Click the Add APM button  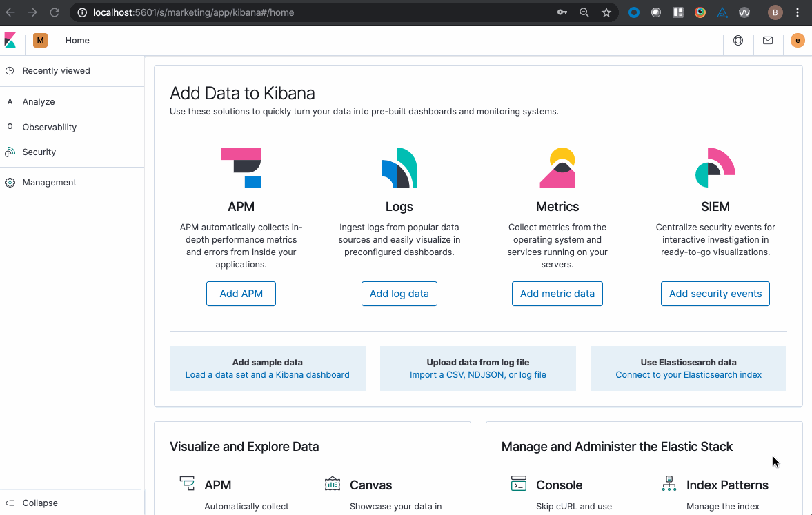(241, 294)
